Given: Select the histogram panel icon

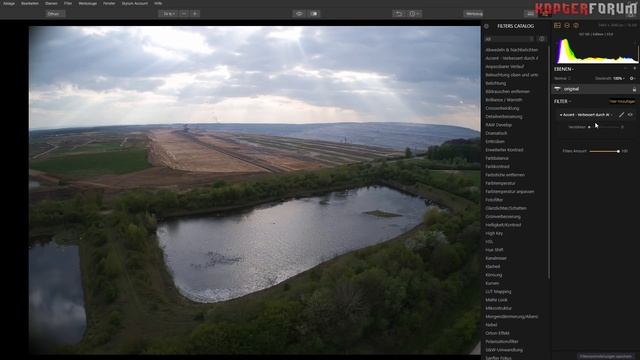Looking at the screenshot, I should [557, 25].
